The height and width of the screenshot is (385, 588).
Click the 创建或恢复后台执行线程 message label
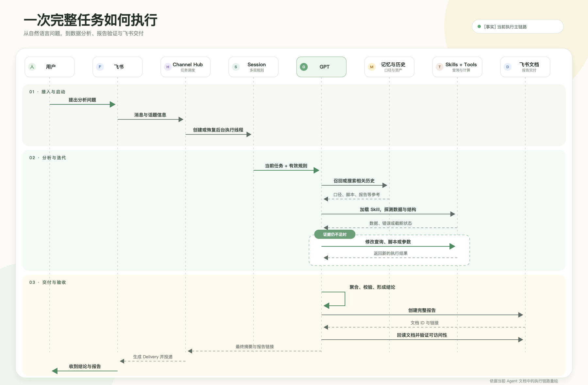(x=218, y=130)
